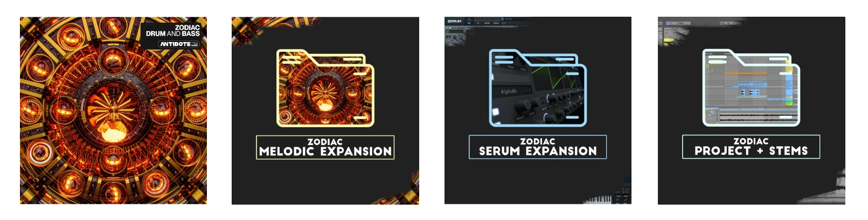Select the Zodiac Drum and Bass title text
The height and width of the screenshot is (220, 868).
(x=173, y=30)
